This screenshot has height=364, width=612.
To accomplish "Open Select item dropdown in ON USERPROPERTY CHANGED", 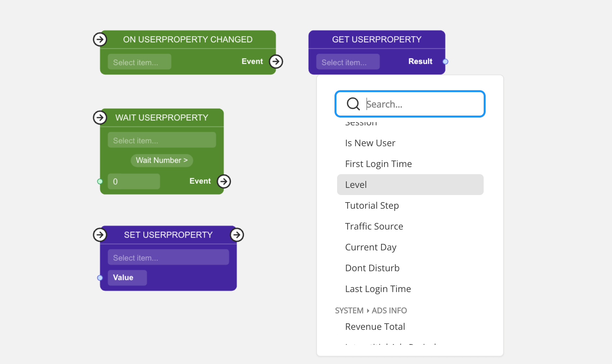I will 139,62.
